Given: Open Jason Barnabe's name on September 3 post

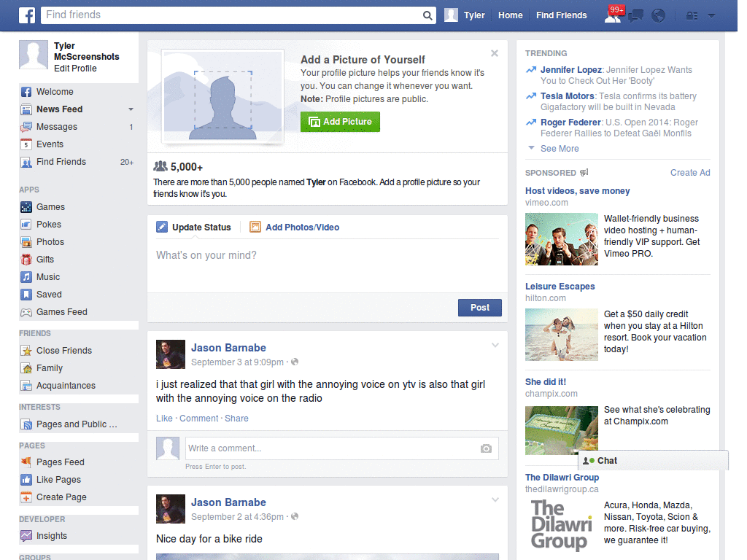Looking at the screenshot, I should [228, 348].
